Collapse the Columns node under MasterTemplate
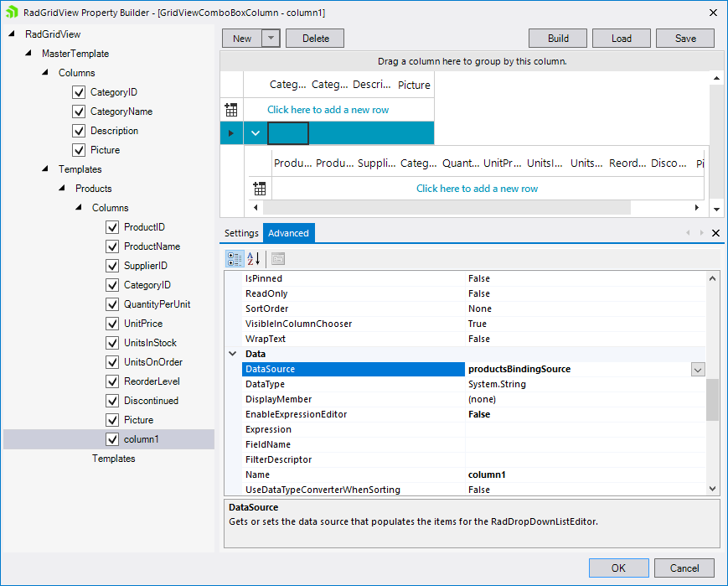The width and height of the screenshot is (728, 586). [x=45, y=72]
